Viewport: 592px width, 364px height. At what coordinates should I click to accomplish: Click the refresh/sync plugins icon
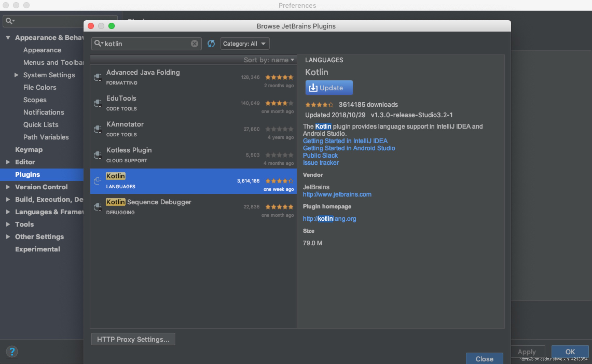[x=211, y=44]
